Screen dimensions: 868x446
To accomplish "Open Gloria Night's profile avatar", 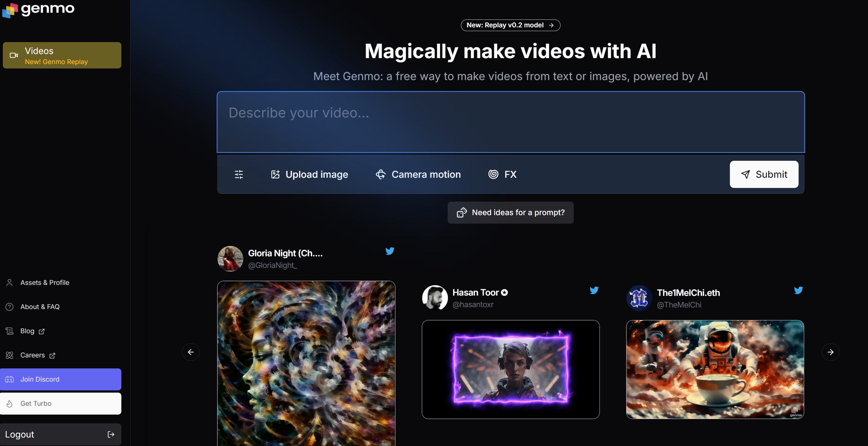I will coord(230,258).
